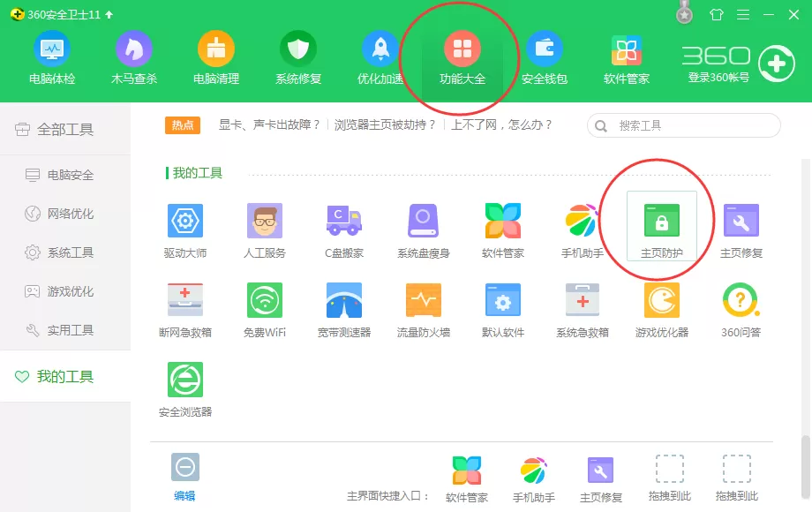This screenshot has height=512, width=812.
Task: Select 游戏优化 category
Action: 65,291
